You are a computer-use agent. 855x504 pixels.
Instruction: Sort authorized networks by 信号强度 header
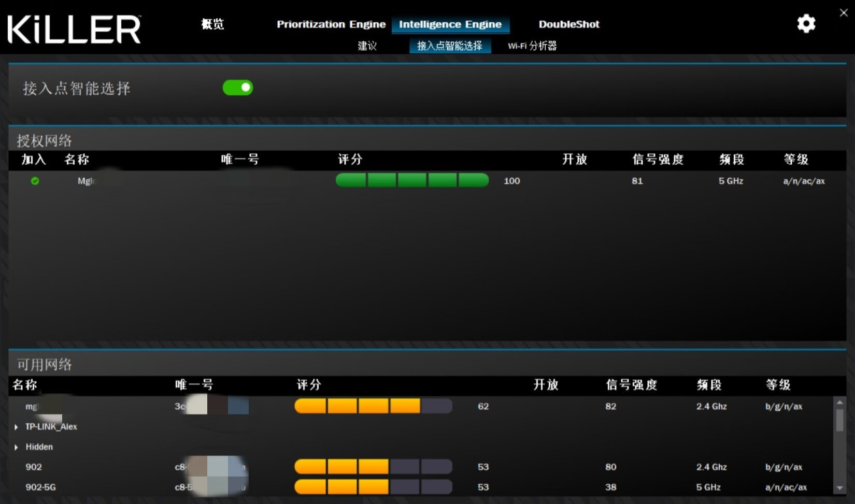[x=658, y=160]
